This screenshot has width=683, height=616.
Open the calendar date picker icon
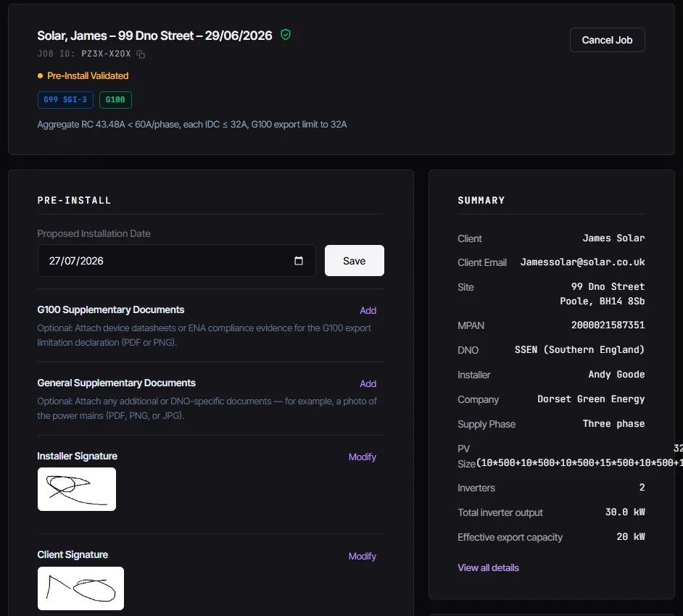[299, 261]
